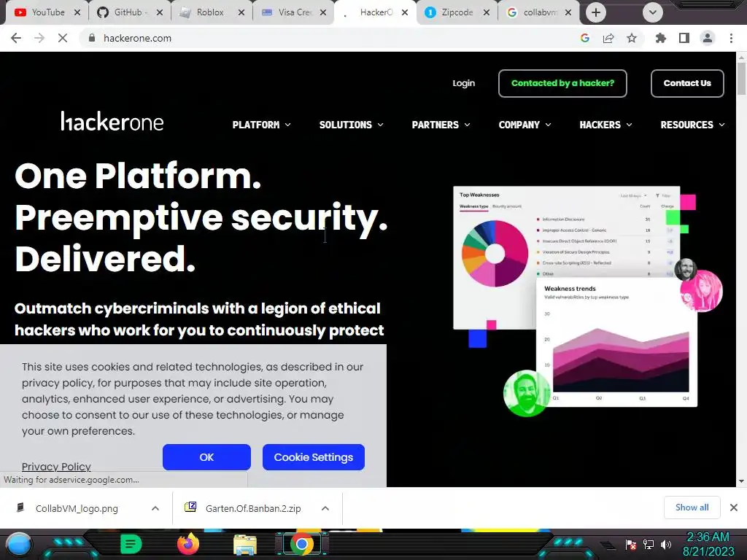Click the Login link

(x=463, y=83)
